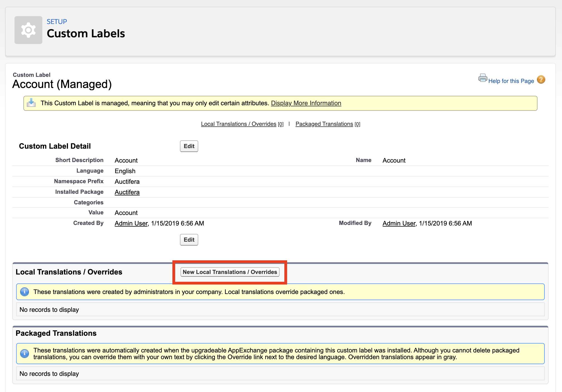Click the printer icon for printable view

482,78
